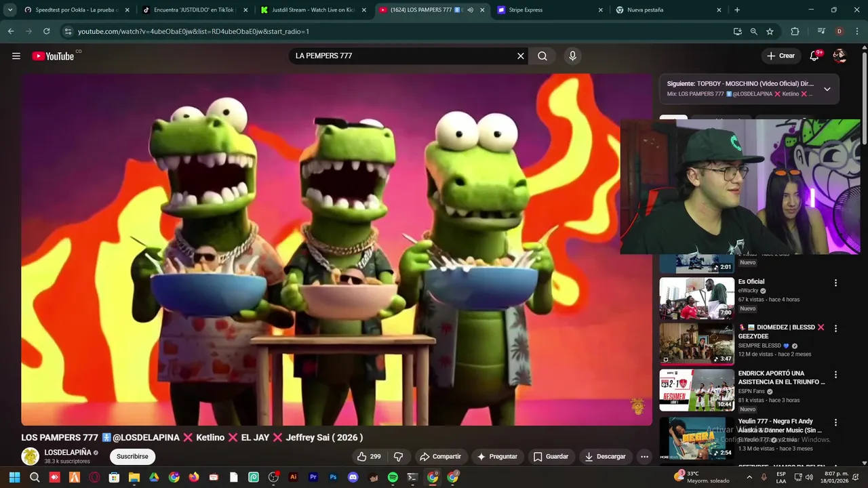Dislike the video with thumbs down

398,457
